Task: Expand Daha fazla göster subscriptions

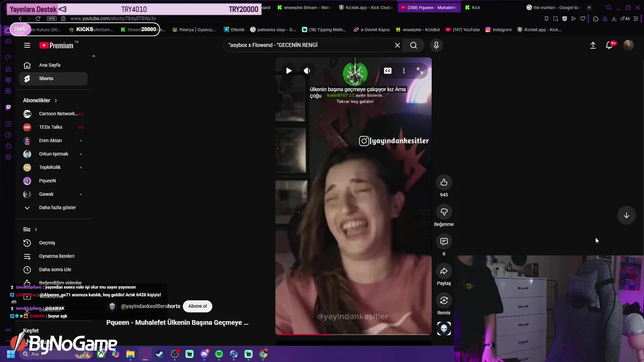Action: (x=53, y=208)
